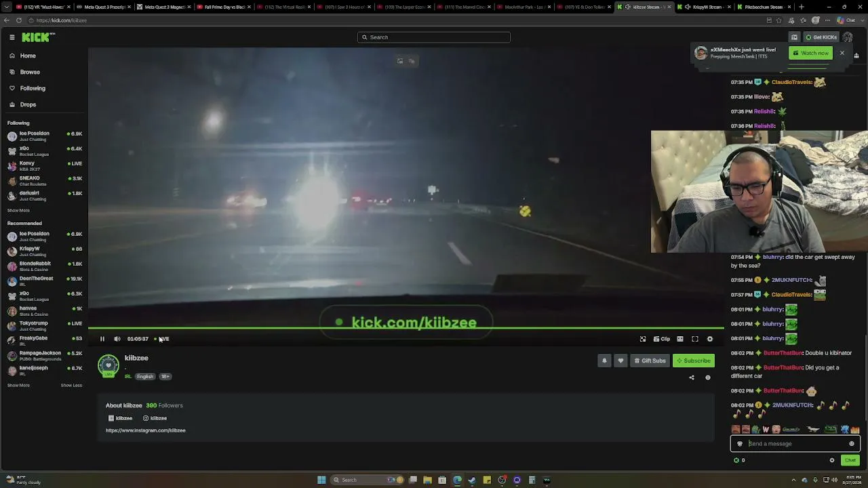Open Konvy's NBA 2K27 stream
Image resolution: width=868 pixels, height=488 pixels.
[x=44, y=166]
